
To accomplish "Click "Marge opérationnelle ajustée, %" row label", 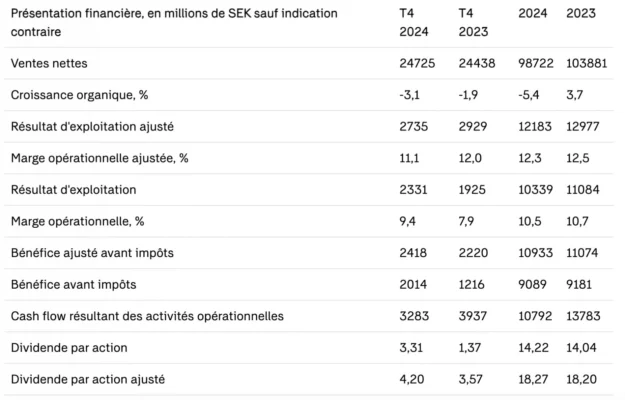I will point(99,158).
